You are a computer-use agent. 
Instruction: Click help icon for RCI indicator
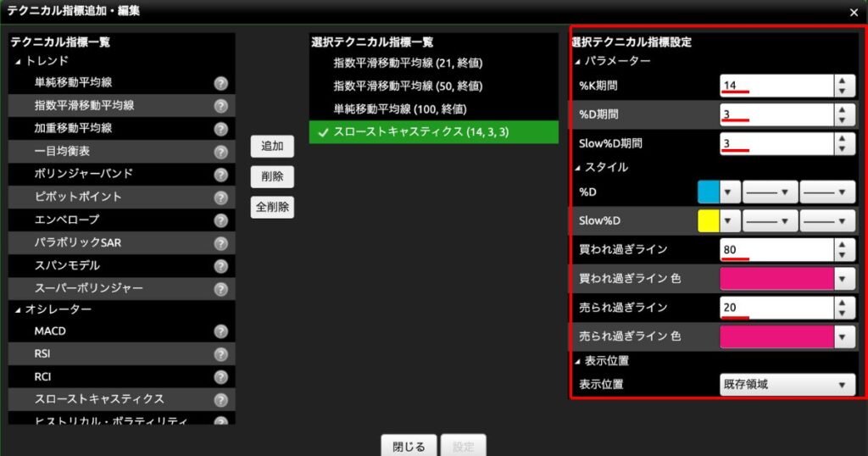coord(220,377)
